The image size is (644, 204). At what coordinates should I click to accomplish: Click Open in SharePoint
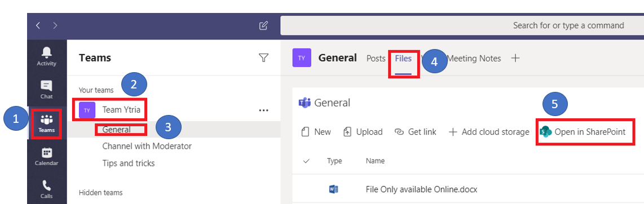583,132
